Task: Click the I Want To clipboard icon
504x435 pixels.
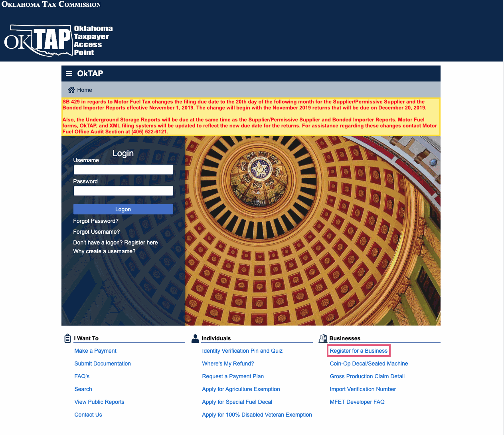Action: (68, 338)
